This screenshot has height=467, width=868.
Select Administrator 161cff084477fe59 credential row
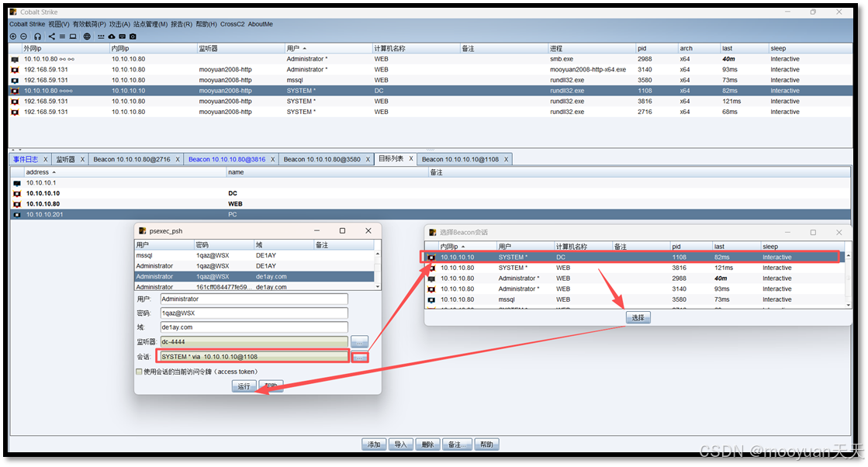(254, 287)
